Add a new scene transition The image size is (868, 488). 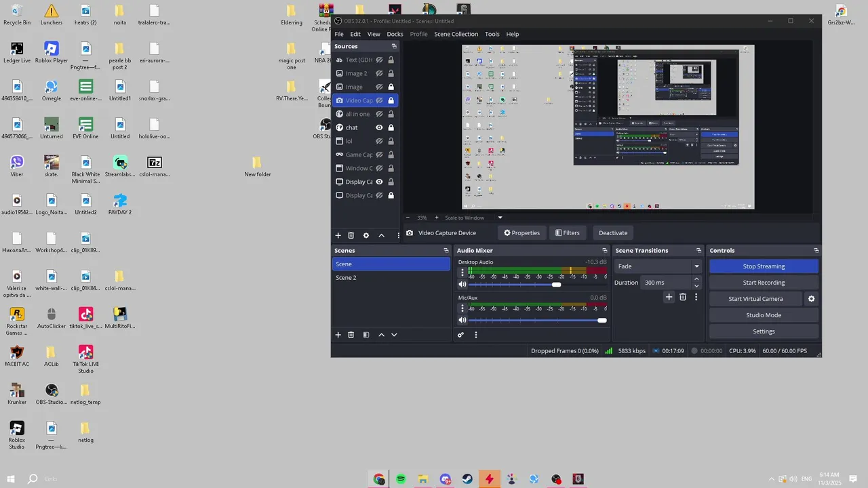coord(669,297)
